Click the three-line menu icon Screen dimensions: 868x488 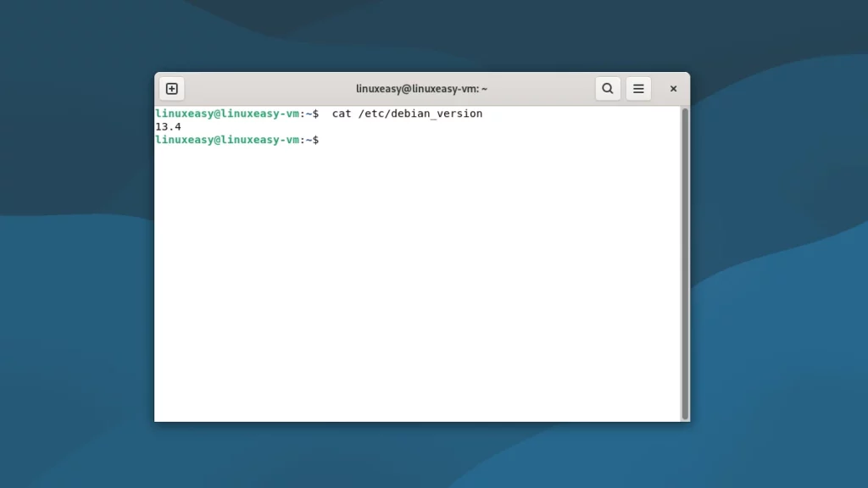[638, 88]
